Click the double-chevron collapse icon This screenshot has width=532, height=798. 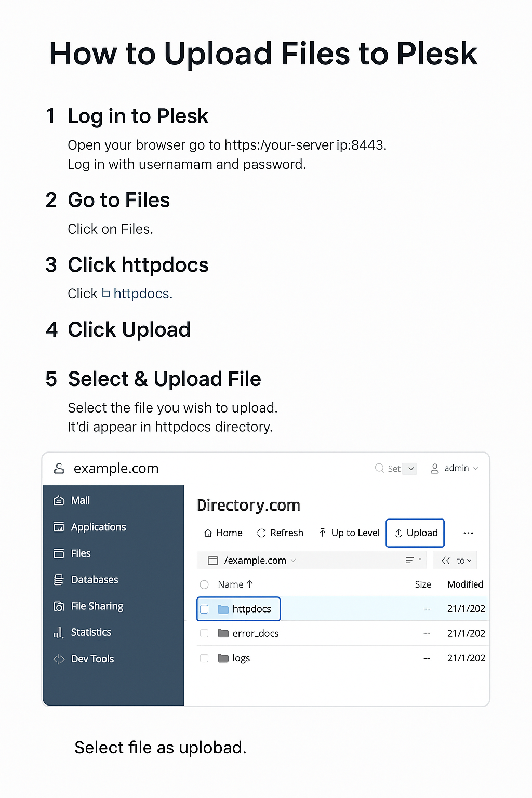point(446,561)
